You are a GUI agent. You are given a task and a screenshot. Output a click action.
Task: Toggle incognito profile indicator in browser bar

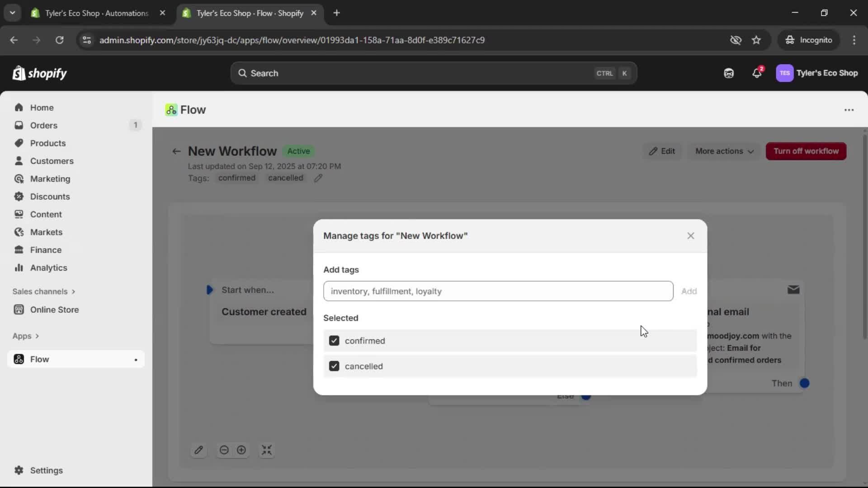pyautogui.click(x=809, y=40)
